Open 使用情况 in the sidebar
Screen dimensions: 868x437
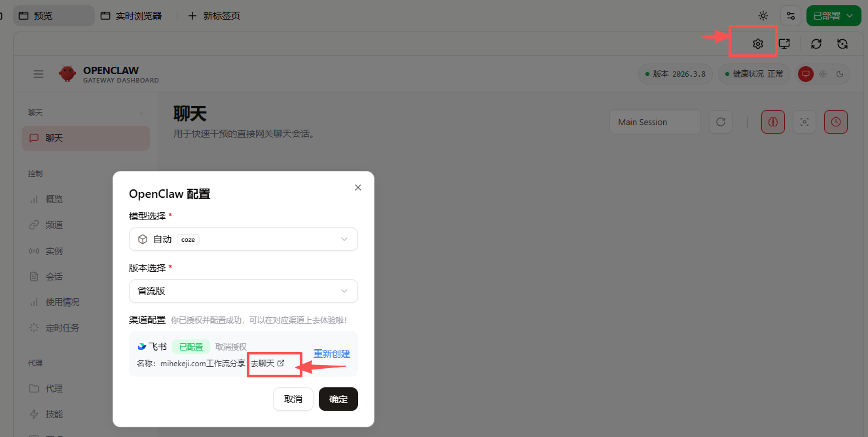tap(86, 302)
